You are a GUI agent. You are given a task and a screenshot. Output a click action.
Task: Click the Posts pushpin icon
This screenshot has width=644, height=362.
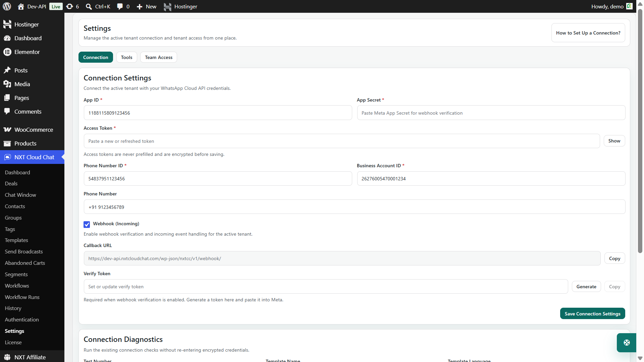(x=7, y=70)
